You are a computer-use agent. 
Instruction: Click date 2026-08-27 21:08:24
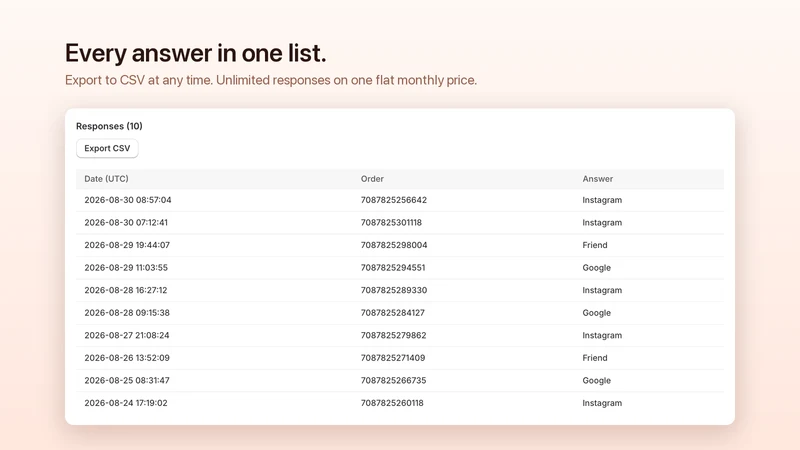[127, 335]
